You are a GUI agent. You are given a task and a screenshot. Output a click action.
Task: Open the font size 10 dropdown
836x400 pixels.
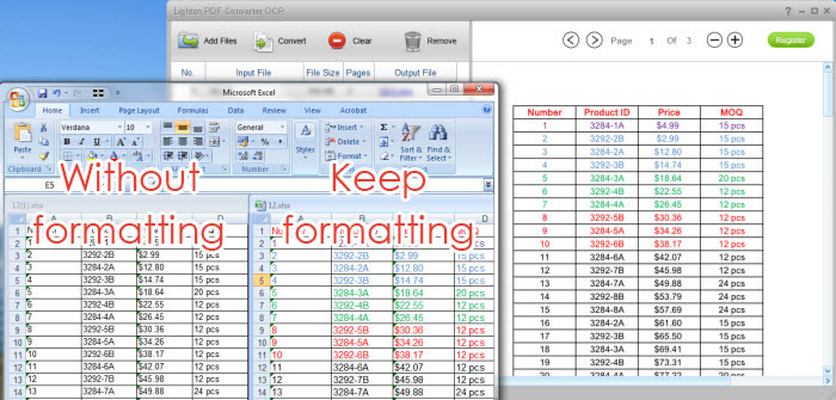[148, 127]
